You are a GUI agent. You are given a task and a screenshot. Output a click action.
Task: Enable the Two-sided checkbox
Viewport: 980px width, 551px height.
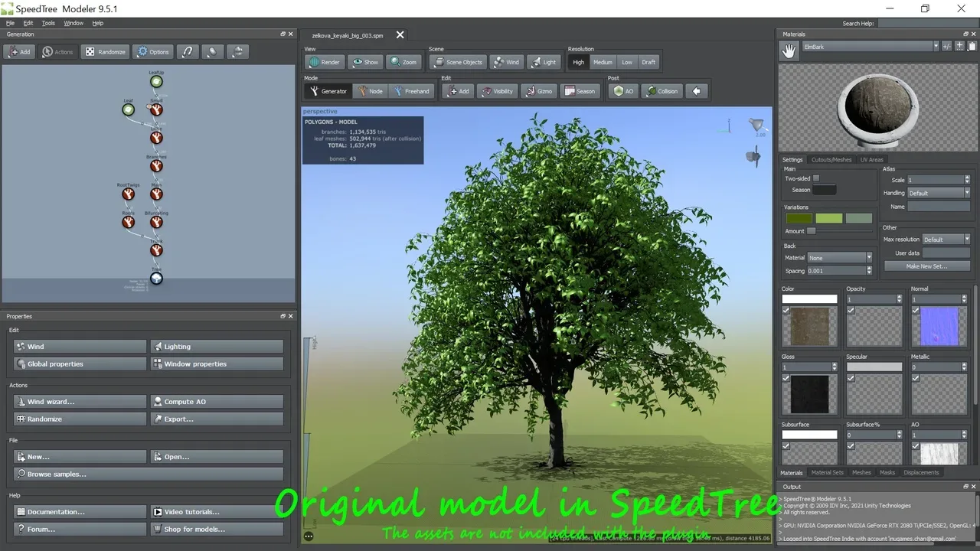[815, 178]
